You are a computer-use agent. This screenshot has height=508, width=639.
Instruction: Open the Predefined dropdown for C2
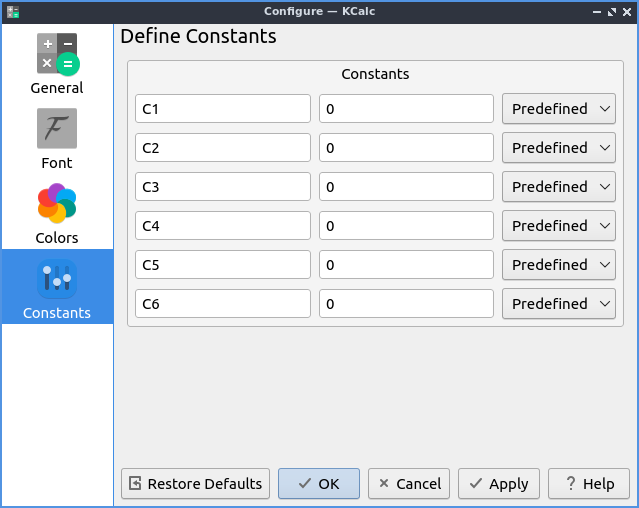[558, 148]
